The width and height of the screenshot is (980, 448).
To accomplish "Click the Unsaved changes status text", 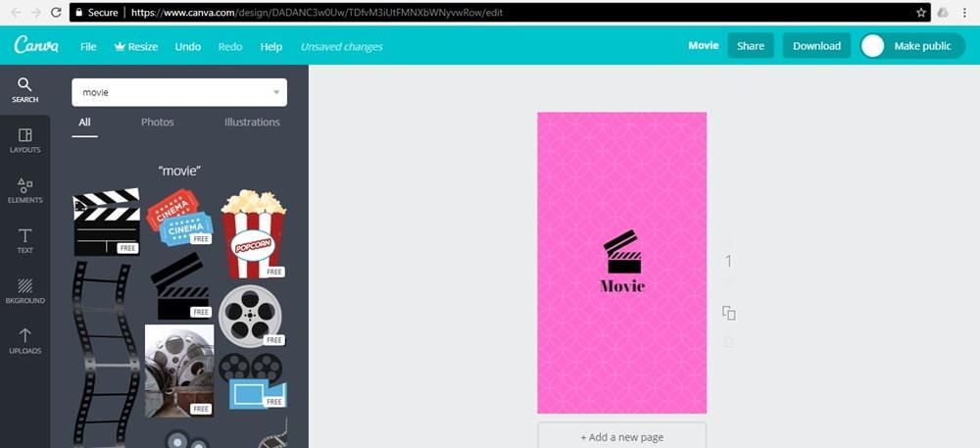I will pyautogui.click(x=342, y=47).
